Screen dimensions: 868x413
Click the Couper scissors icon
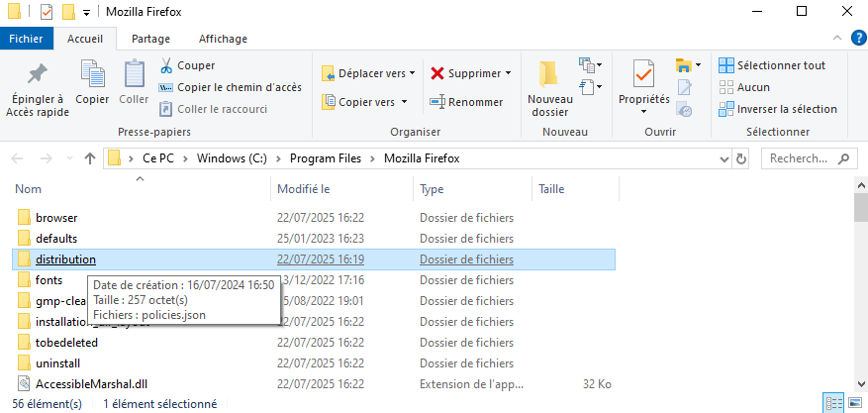[166, 65]
